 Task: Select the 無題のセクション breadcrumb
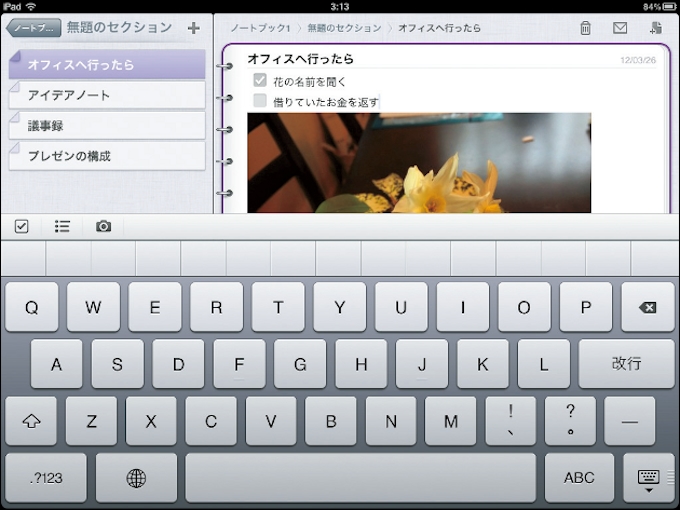(x=342, y=28)
